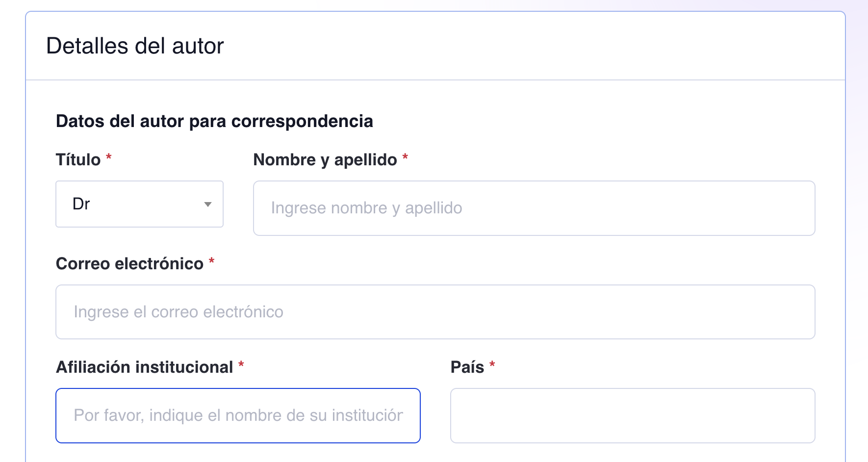Click the 'Nombre y apellido' label

(325, 159)
